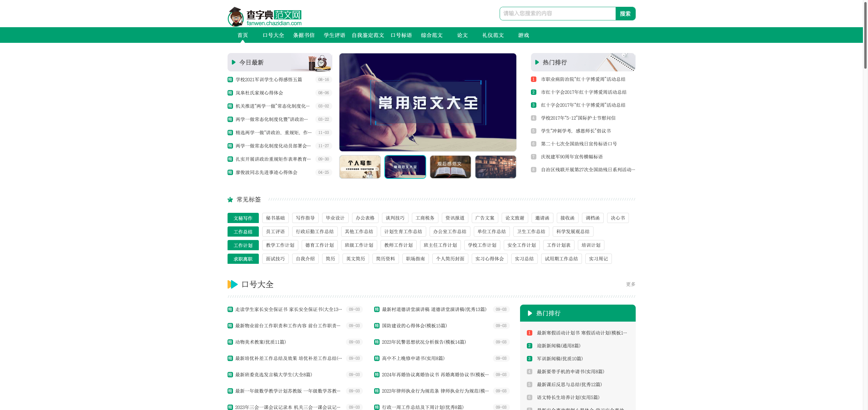Click the 精 badge beside 最新村道德讲堂演讲稿
Viewport: 868px width, 410px height.
pyautogui.click(x=377, y=309)
